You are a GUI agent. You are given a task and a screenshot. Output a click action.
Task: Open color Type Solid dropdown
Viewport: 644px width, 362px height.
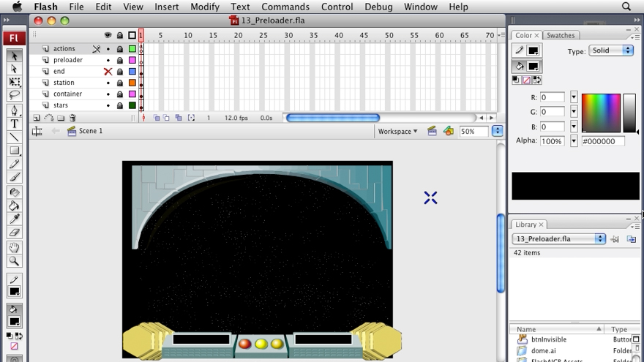[x=611, y=50]
